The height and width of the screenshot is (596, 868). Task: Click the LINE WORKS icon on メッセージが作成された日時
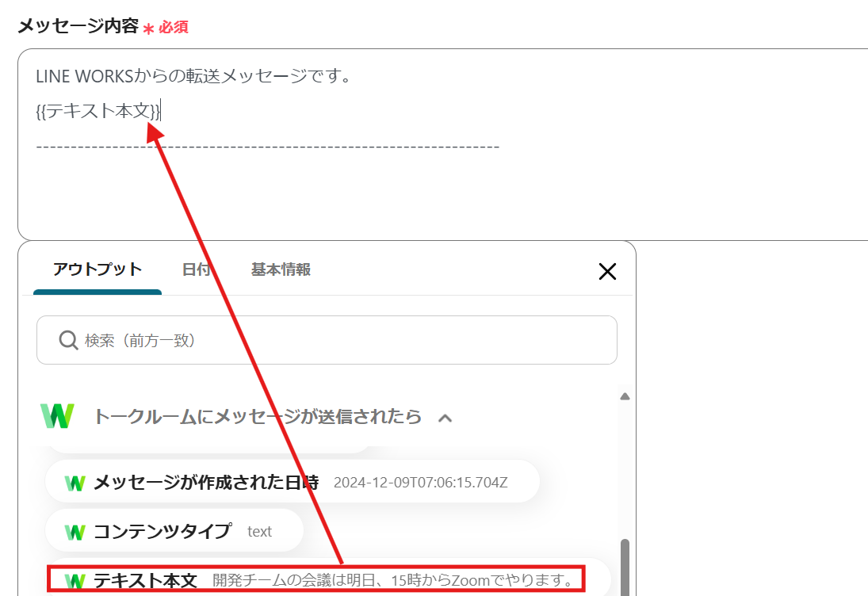tap(75, 483)
